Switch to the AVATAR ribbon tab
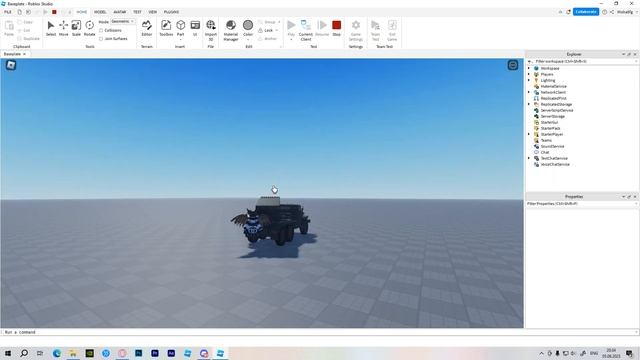Viewport: 640px width, 360px height. coord(120,12)
